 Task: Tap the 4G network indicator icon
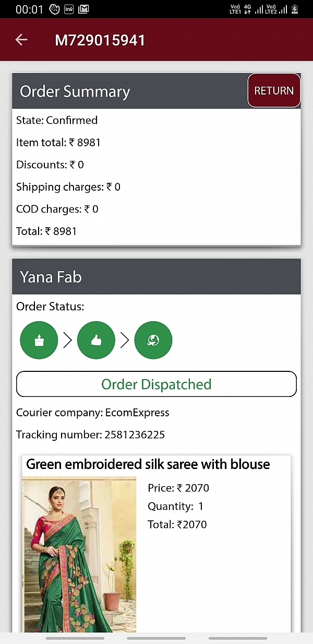click(247, 9)
